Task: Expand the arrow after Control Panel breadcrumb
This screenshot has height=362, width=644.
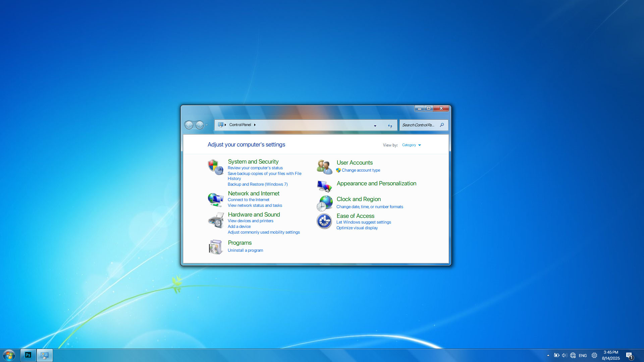Action: [255, 125]
